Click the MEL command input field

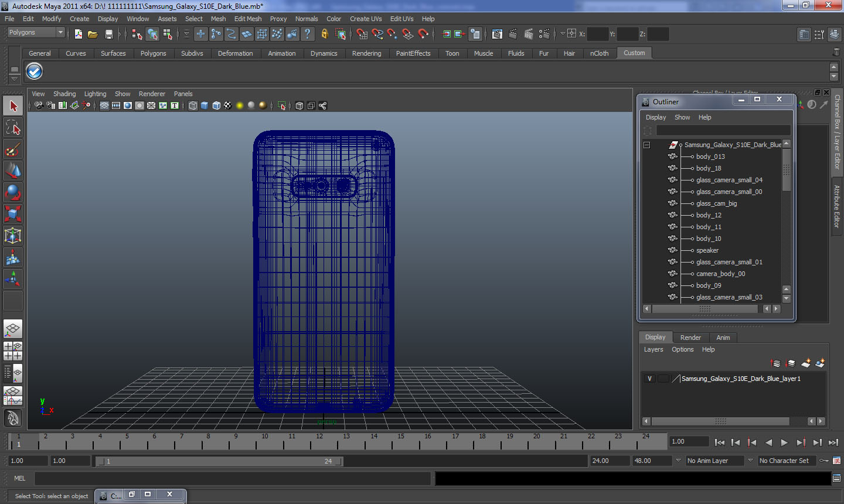233,479
